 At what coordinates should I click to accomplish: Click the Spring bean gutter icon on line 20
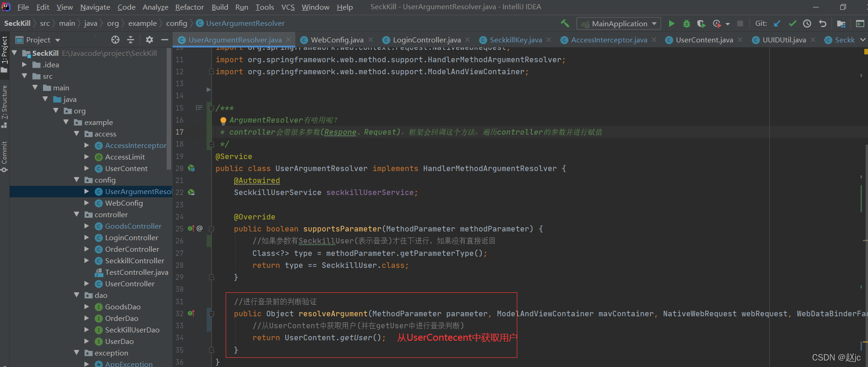pos(191,169)
